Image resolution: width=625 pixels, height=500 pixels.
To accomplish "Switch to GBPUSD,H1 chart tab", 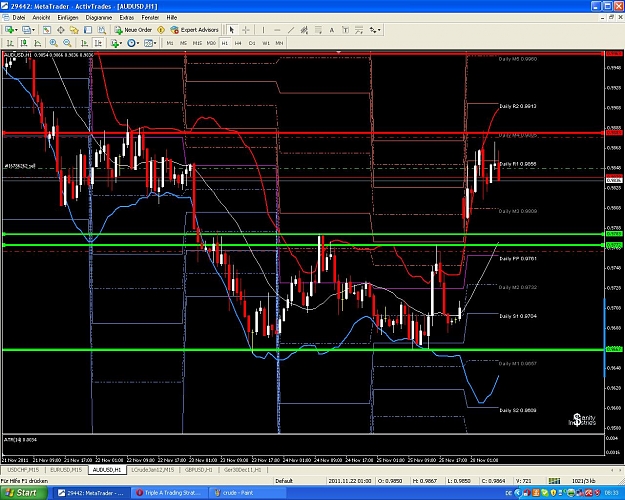I will [x=199, y=470].
